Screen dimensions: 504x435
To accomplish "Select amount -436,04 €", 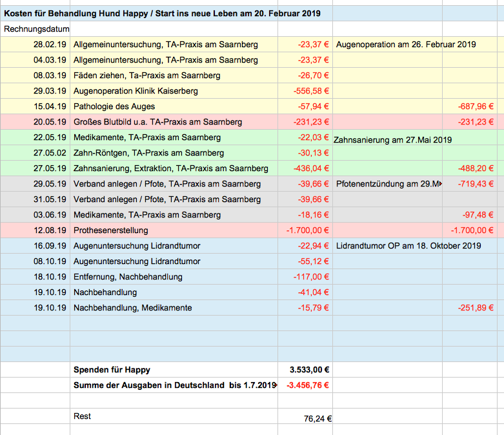I will pyautogui.click(x=305, y=168).
